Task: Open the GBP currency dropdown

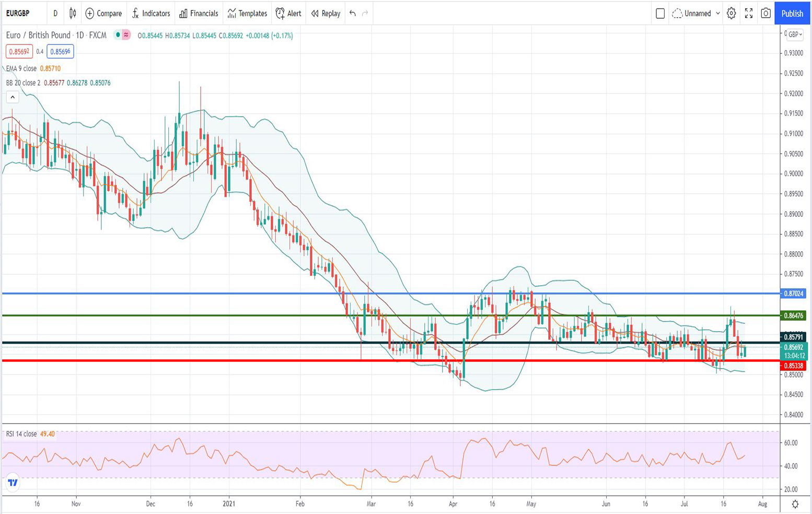Action: [x=795, y=34]
